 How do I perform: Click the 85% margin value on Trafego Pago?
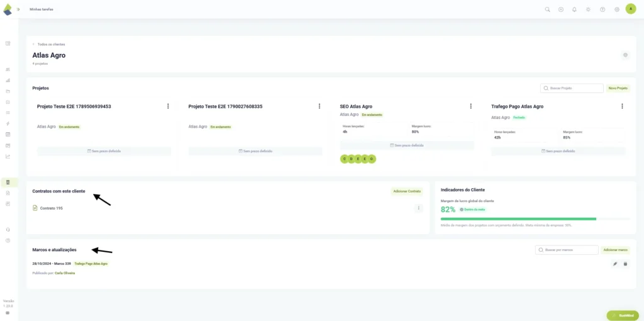[x=567, y=138]
